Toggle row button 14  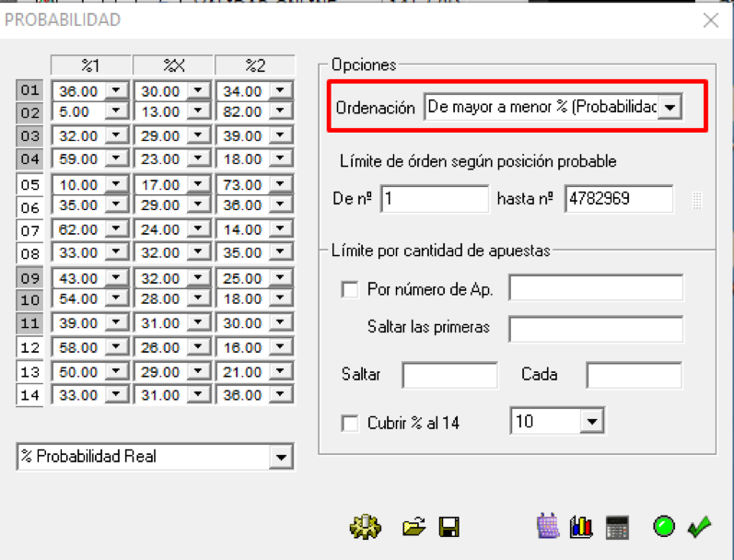(29, 395)
